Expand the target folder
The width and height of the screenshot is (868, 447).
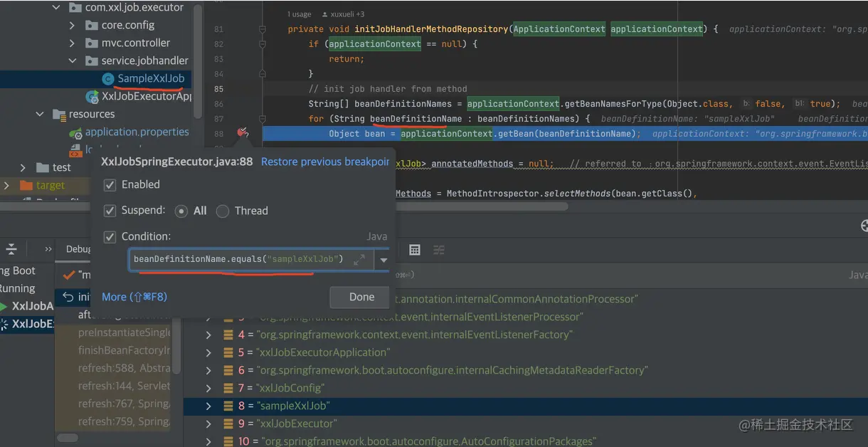click(x=7, y=185)
